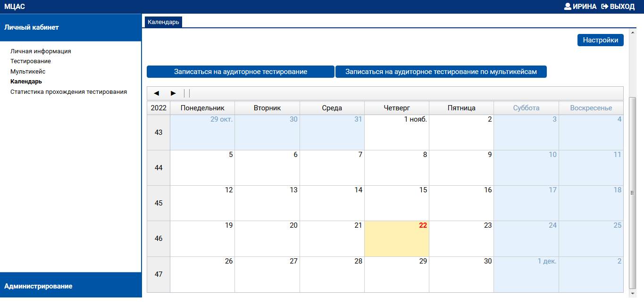Click the Понедельник column header
The width and height of the screenshot is (644, 305).
point(202,108)
